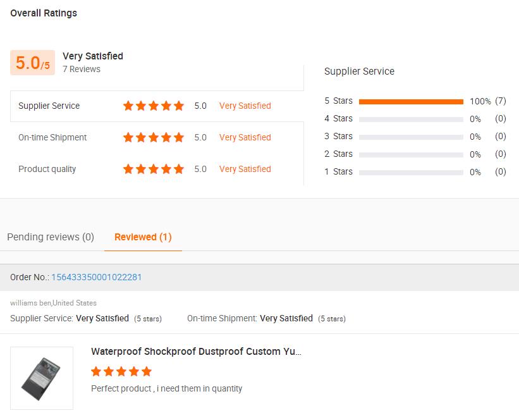Switch to the Reviewed (1) tab
Image resolution: width=519 pixels, height=420 pixels.
[x=143, y=237]
